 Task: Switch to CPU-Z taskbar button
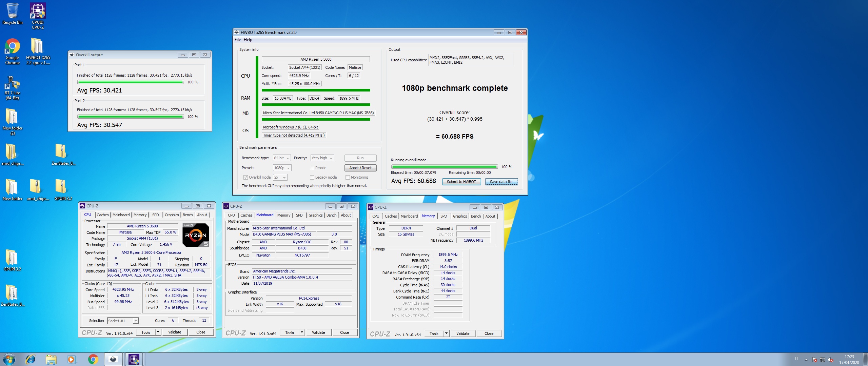(134, 359)
